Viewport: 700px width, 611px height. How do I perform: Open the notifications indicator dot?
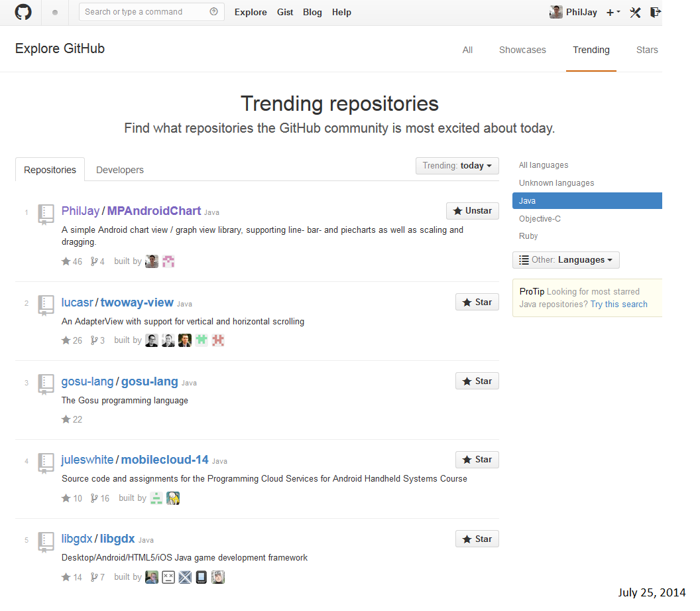(x=55, y=13)
